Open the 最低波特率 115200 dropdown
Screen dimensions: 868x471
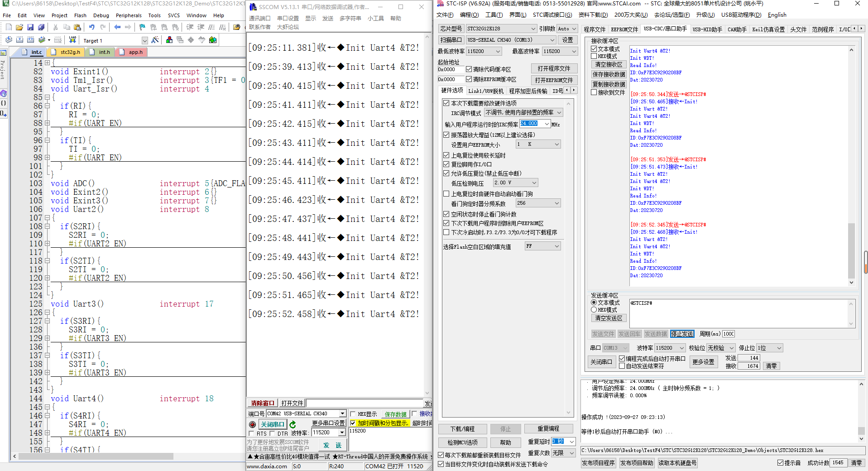tap(498, 51)
